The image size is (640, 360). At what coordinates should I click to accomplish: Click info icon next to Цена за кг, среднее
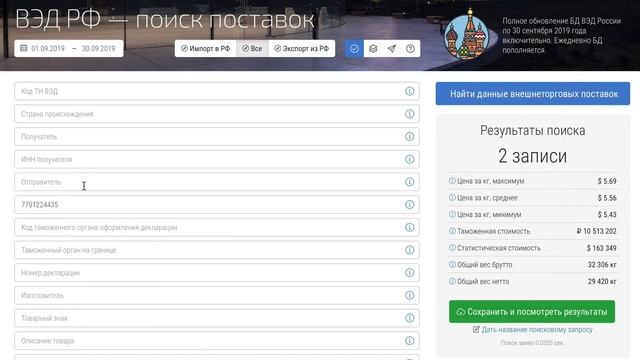tap(452, 198)
